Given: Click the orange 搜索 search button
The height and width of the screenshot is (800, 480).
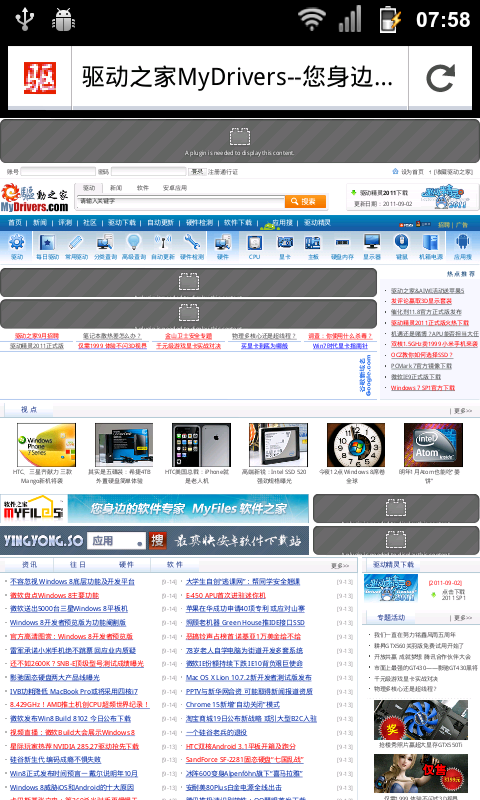Looking at the screenshot, I should 305,202.
